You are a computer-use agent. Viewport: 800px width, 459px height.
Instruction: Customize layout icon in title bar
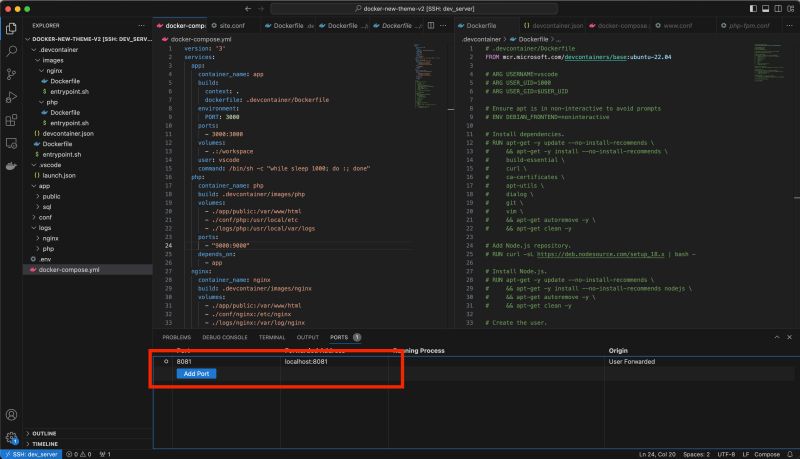pyautogui.click(x=790, y=9)
